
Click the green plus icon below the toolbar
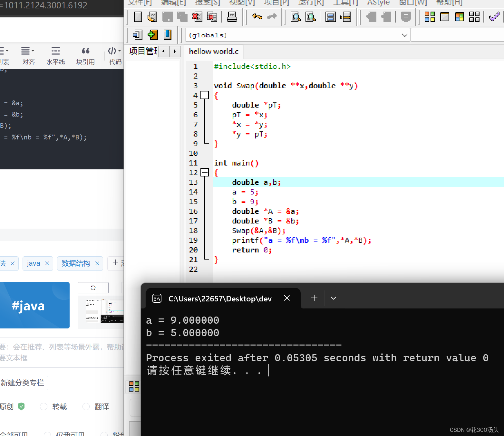point(152,34)
